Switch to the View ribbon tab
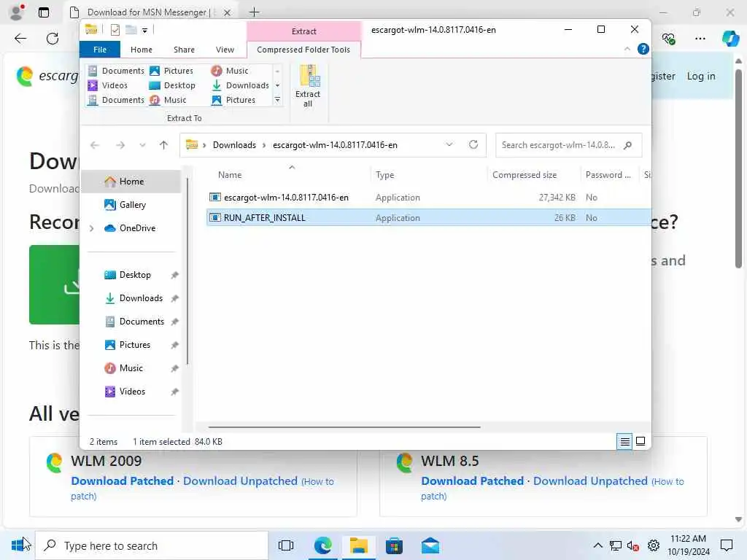The image size is (747, 560). (225, 50)
